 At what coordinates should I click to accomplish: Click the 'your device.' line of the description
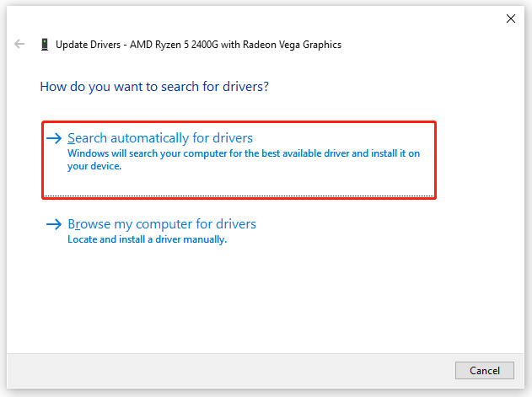[x=94, y=166]
